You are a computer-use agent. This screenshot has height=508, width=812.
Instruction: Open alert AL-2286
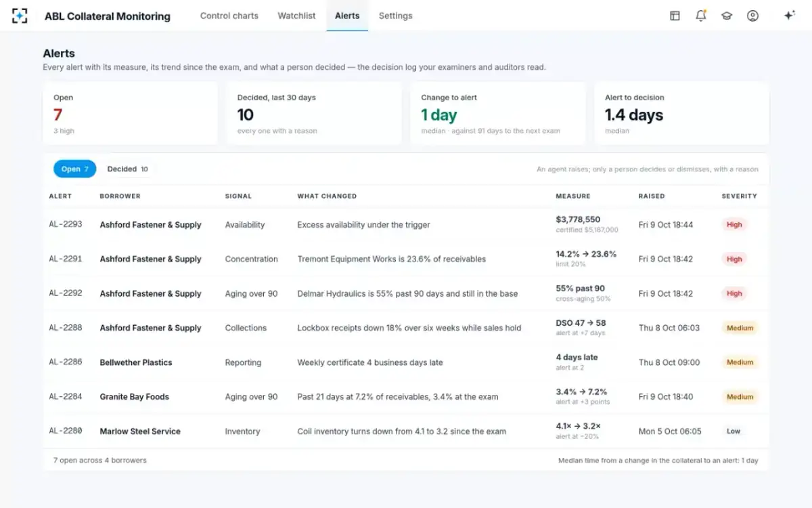66,362
